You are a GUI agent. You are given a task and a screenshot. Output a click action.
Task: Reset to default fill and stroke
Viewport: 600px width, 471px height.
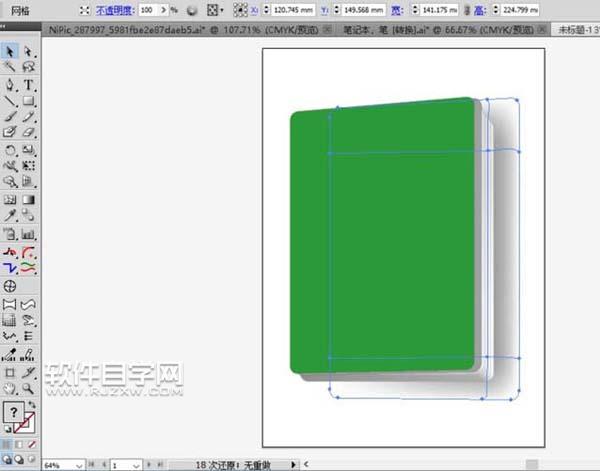tap(7, 429)
